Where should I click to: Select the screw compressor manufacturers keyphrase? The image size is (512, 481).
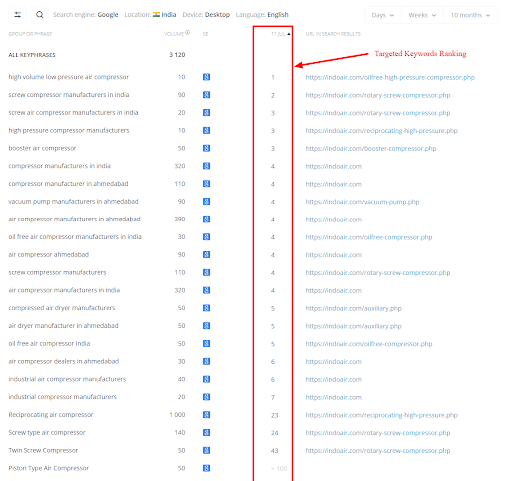pos(57,272)
